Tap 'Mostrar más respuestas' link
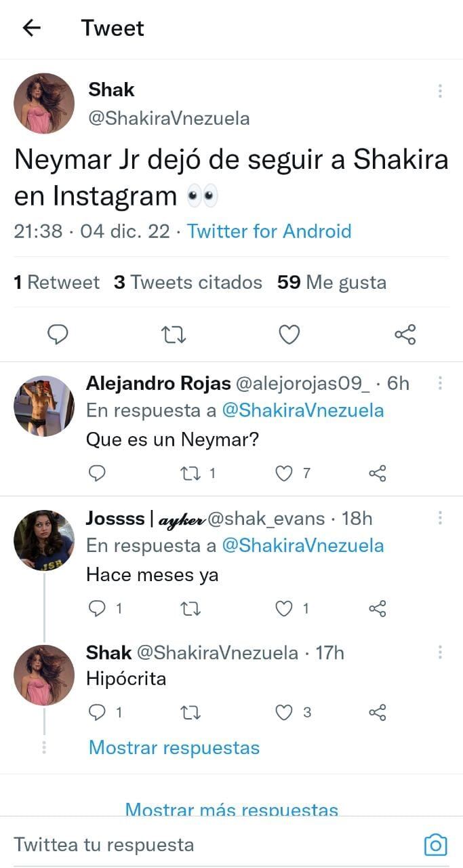 (231, 810)
